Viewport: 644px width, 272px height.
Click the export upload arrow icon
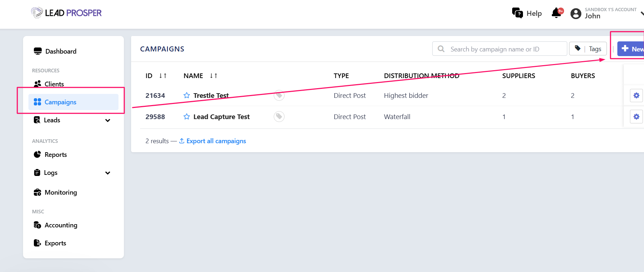coord(182,141)
